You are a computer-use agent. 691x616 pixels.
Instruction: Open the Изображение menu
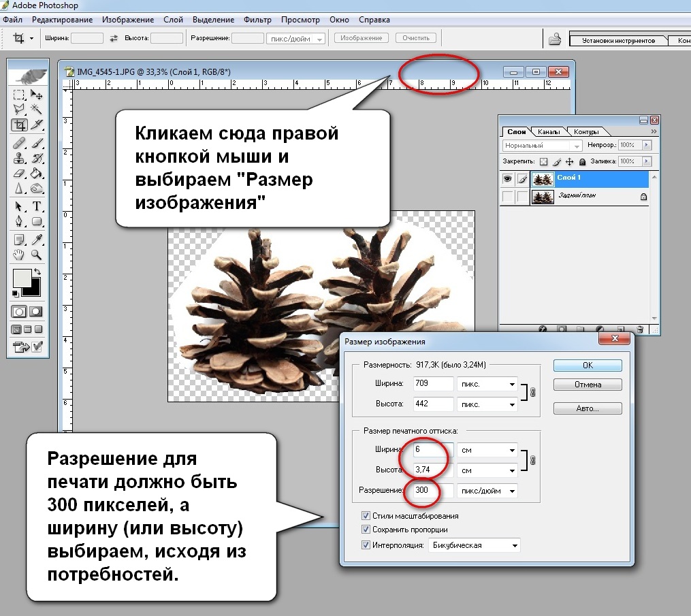128,20
